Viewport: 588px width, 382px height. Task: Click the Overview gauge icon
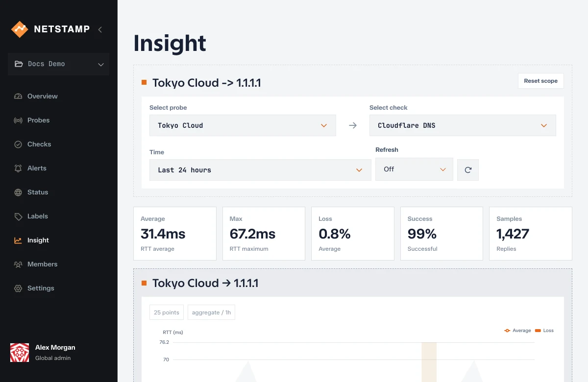pyautogui.click(x=18, y=96)
